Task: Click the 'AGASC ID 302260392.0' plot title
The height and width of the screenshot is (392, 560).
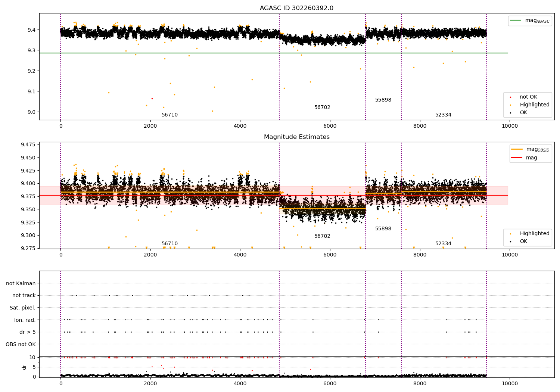Action: (x=296, y=8)
